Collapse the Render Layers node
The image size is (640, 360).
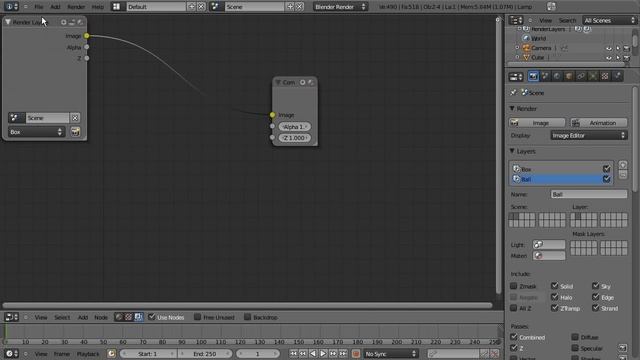tap(8, 22)
